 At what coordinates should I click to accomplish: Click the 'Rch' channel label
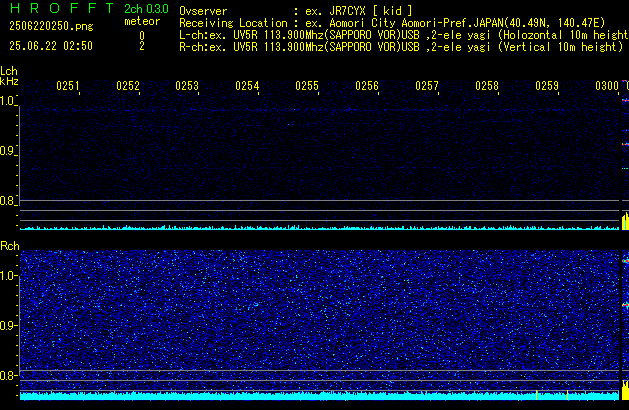click(10, 246)
